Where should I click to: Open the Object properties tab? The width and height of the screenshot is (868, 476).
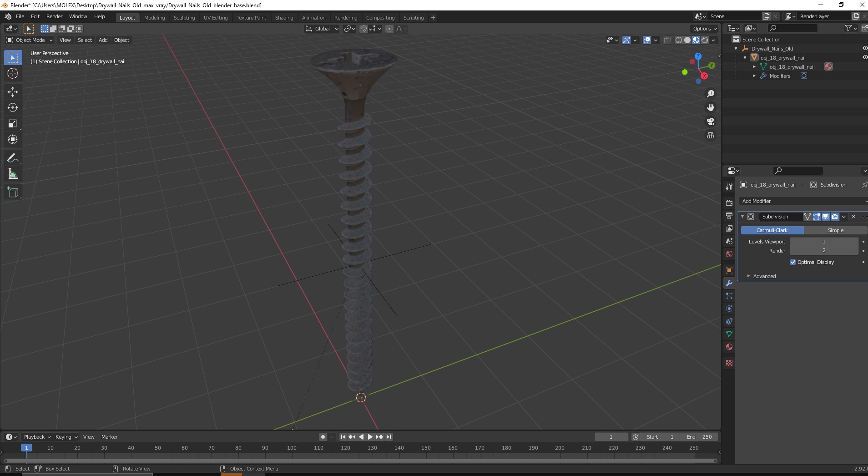(x=729, y=270)
